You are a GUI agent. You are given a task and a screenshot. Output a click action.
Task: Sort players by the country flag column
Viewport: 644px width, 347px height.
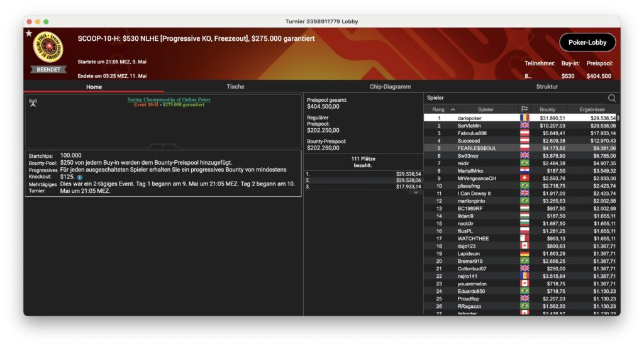click(524, 109)
